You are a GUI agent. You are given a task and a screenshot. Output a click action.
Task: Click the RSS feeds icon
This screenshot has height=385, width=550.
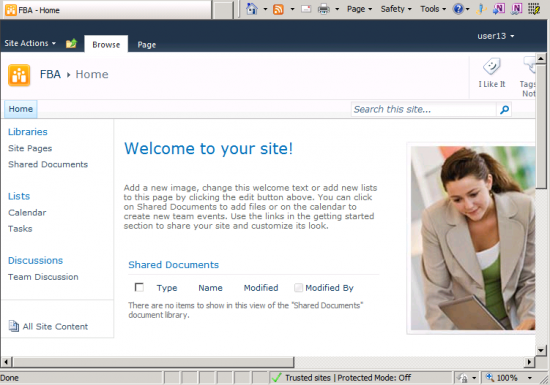(x=278, y=9)
